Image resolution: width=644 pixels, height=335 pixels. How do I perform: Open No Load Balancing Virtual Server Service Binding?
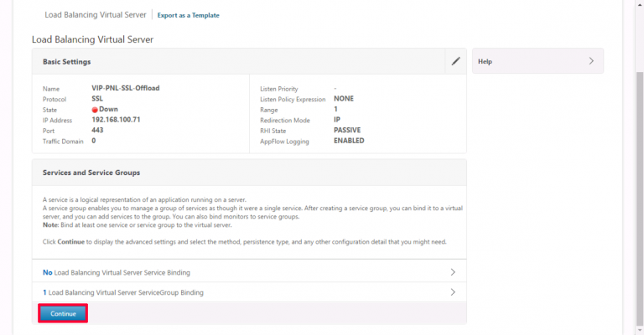[x=249, y=272]
